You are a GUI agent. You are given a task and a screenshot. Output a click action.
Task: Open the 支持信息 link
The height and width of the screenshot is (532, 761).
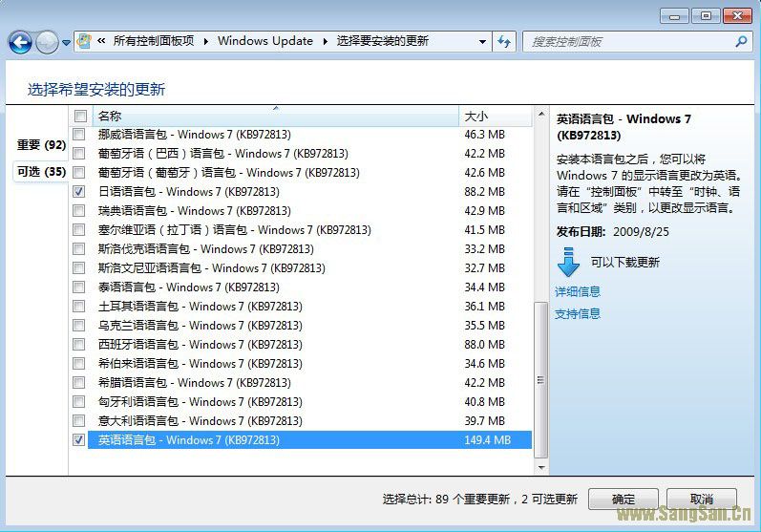tap(578, 313)
